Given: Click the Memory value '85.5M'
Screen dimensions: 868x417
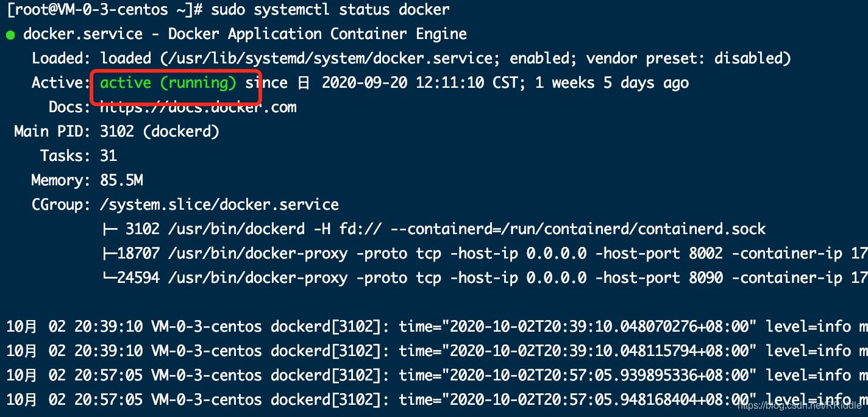Looking at the screenshot, I should coord(121,180).
